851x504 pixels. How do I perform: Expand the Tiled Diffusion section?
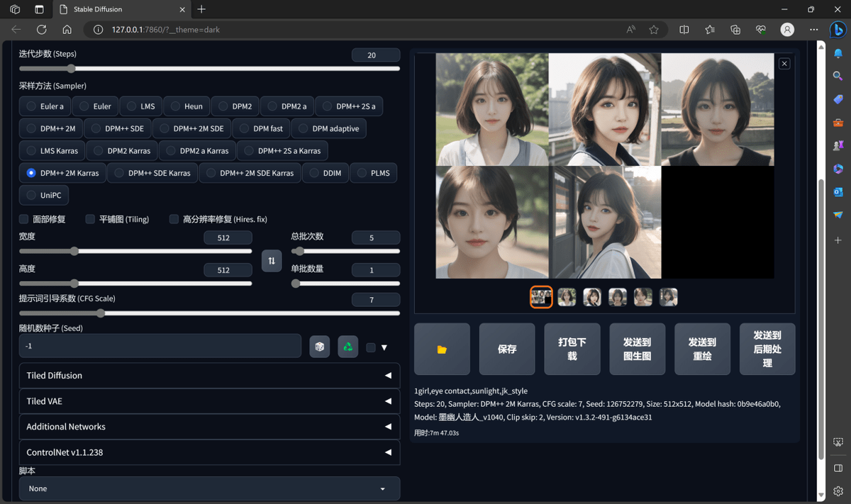[209, 375]
